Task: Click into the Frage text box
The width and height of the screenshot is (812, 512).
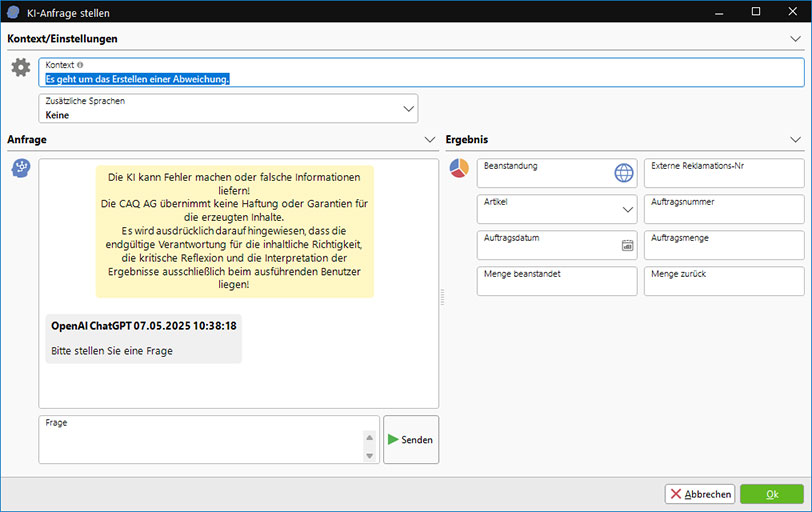Action: [x=200, y=442]
